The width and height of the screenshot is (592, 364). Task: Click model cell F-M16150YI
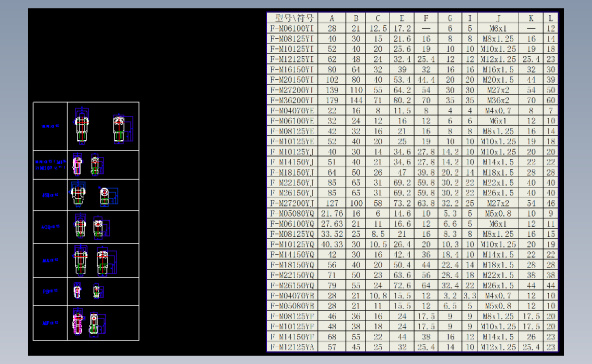[x=293, y=69]
